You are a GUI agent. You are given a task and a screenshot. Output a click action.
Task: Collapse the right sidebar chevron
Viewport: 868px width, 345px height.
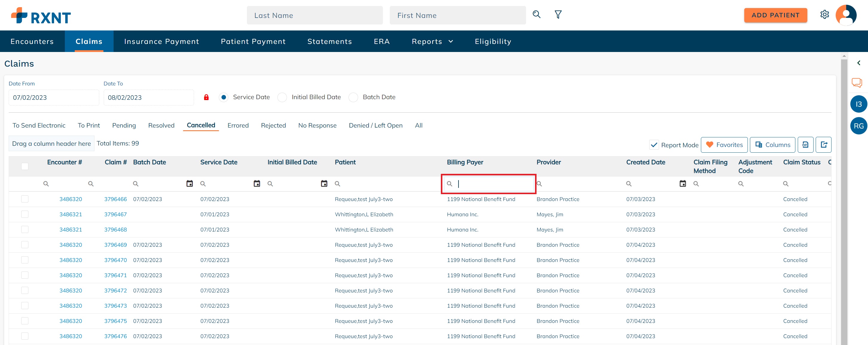(x=858, y=63)
